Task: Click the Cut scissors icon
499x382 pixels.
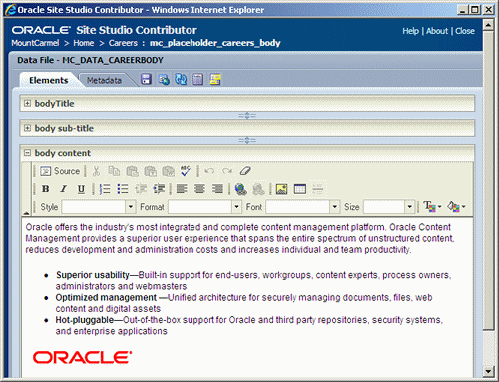Action: [x=96, y=171]
